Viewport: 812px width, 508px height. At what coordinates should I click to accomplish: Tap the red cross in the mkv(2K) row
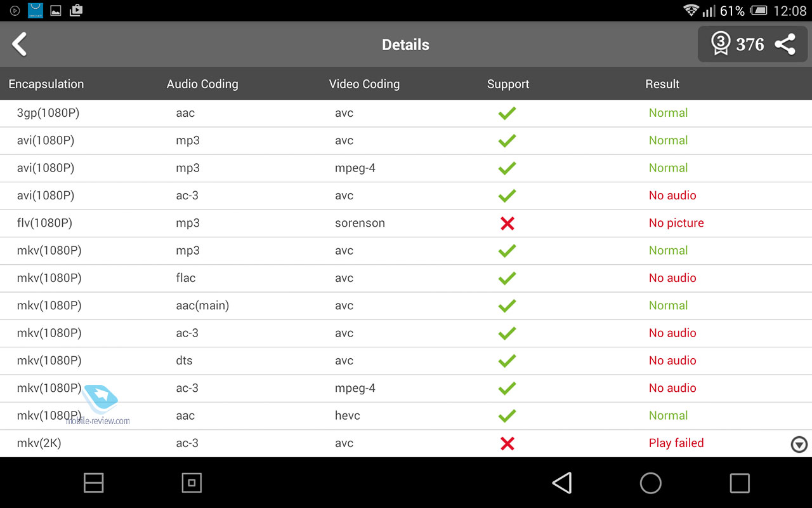tap(507, 443)
